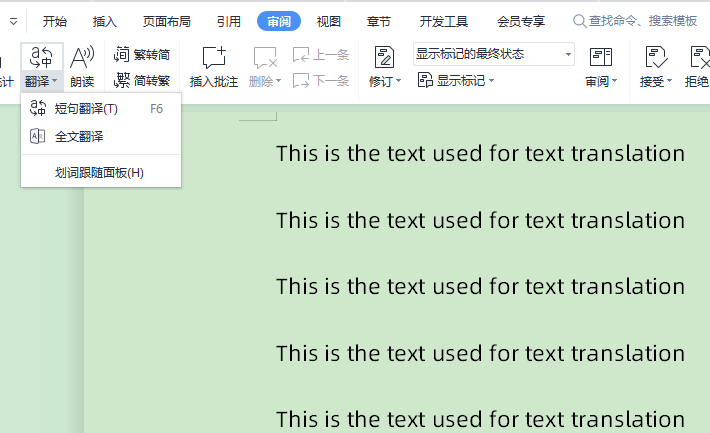The width and height of the screenshot is (710, 433).
Task: Open the quick access toolbar dropdown chevron
Action: pyautogui.click(x=14, y=21)
